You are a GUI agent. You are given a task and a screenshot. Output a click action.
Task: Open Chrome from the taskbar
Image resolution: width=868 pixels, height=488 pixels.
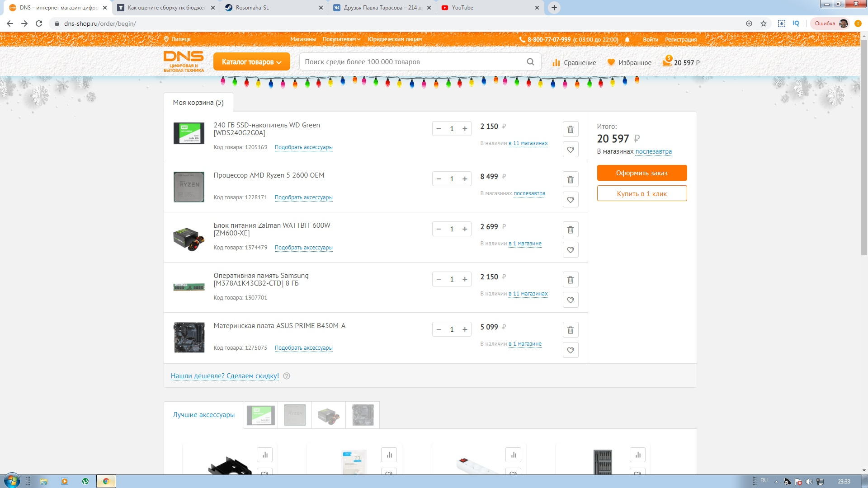106,481
